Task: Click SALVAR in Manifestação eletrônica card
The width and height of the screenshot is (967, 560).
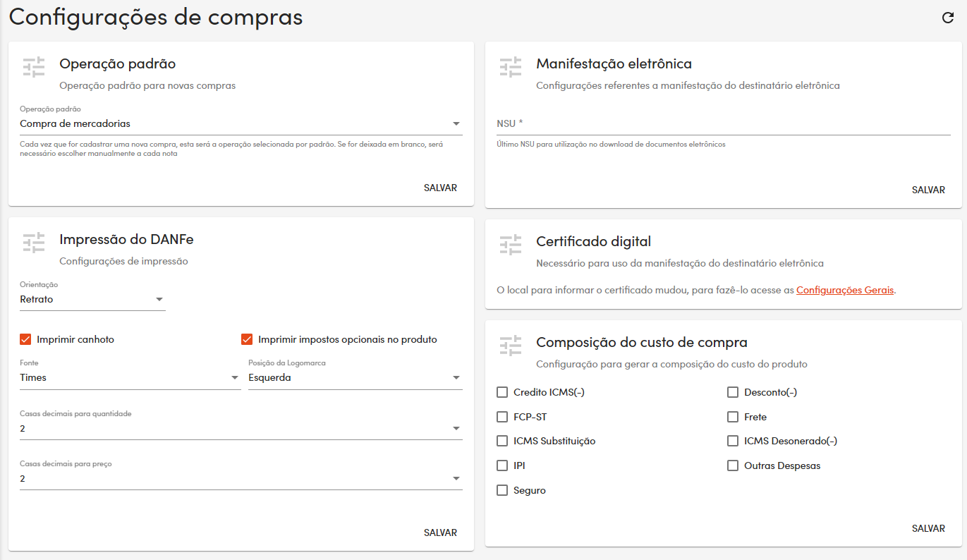Action: pos(928,190)
